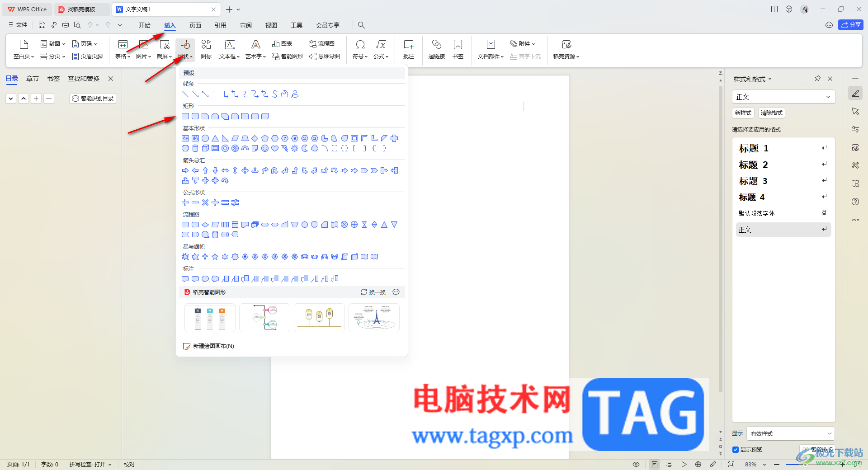The width and height of the screenshot is (868, 470).
Task: Choose the flowchart process shape
Action: (185, 225)
